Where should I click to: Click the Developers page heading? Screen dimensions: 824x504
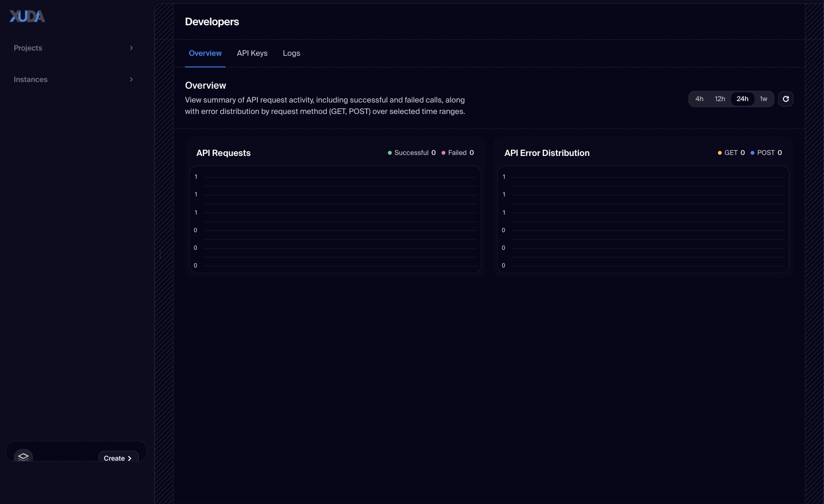[212, 21]
